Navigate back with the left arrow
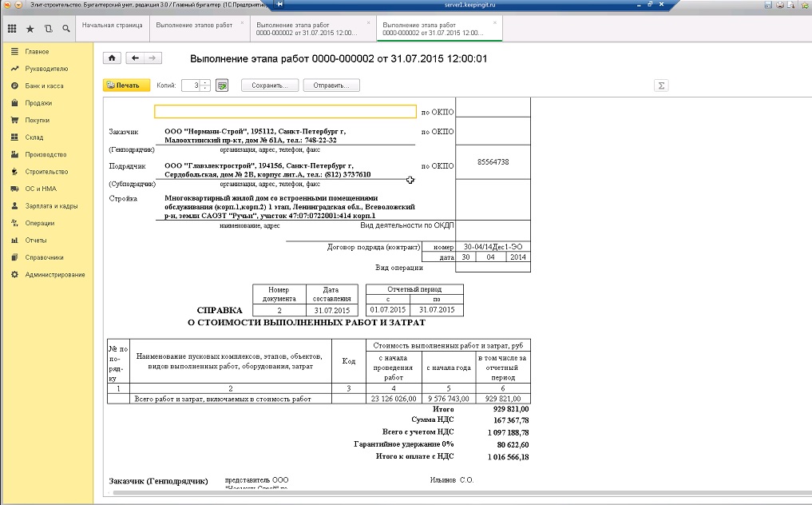This screenshot has height=505, width=812. 135,58
